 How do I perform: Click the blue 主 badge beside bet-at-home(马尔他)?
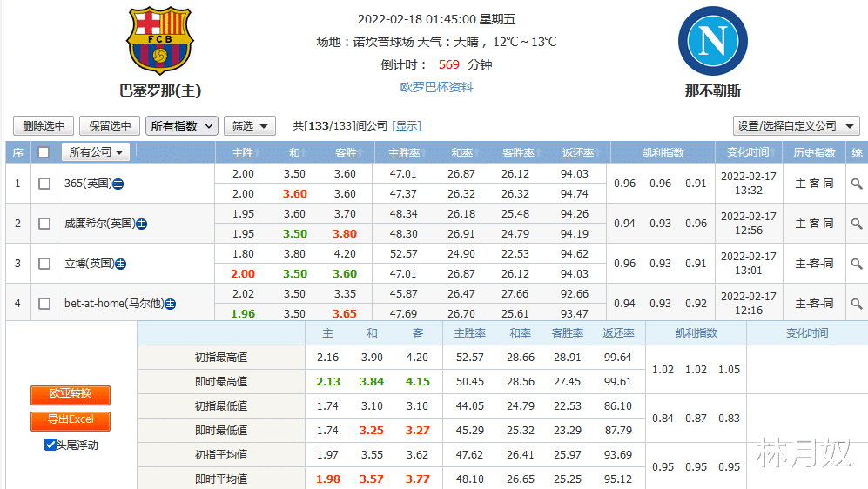pyautogui.click(x=171, y=305)
